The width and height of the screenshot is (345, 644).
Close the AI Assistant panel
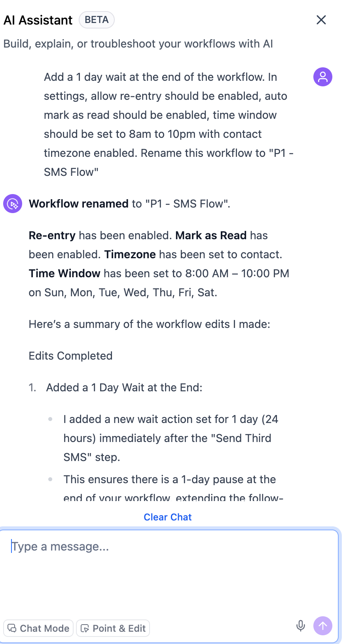click(321, 20)
